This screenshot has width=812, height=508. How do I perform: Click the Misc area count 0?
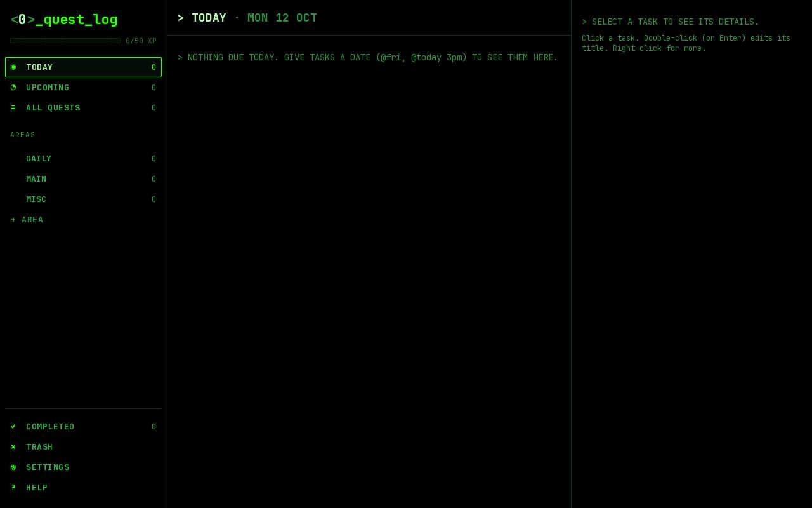154,199
